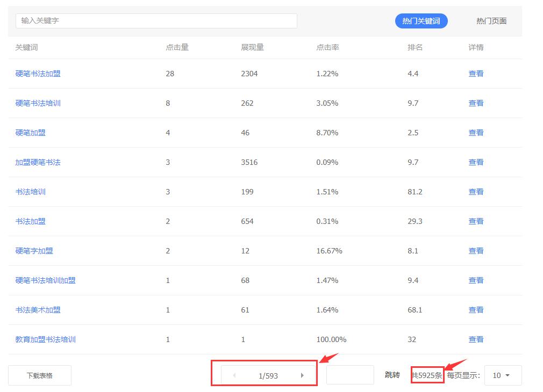Click the page number jump input box
This screenshot has height=392, width=543.
point(349,375)
